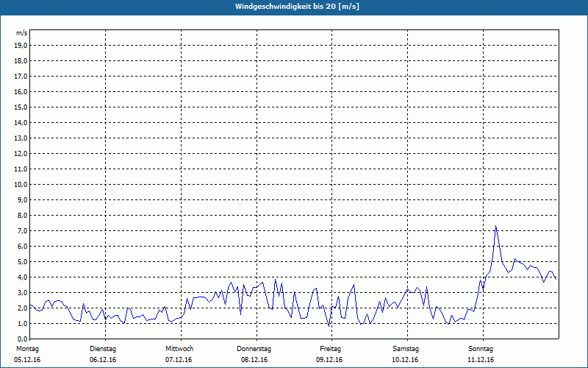Click the 'm/s' unit label

coord(22,33)
